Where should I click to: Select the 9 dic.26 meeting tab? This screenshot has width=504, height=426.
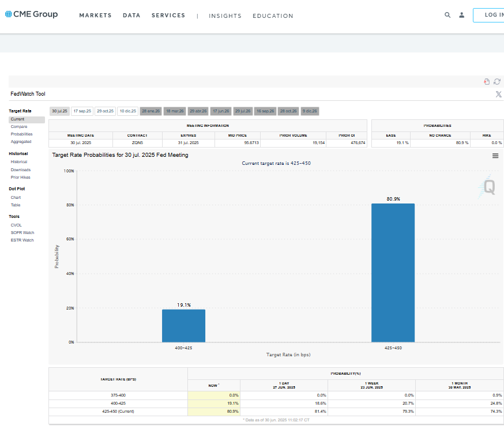[310, 111]
